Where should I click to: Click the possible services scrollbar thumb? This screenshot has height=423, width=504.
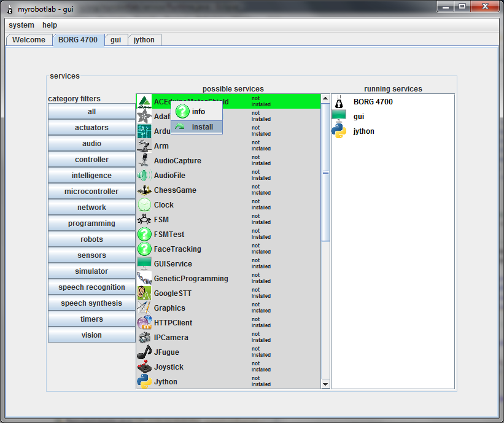pyautogui.click(x=325, y=172)
